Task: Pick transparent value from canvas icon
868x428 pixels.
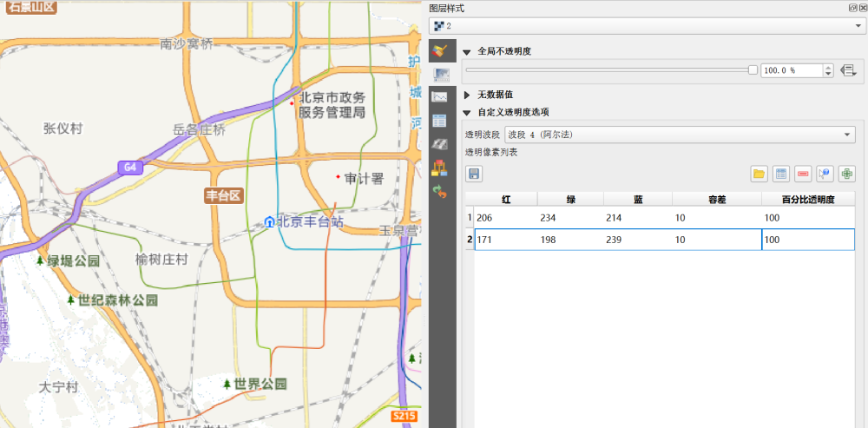Action: tap(825, 174)
